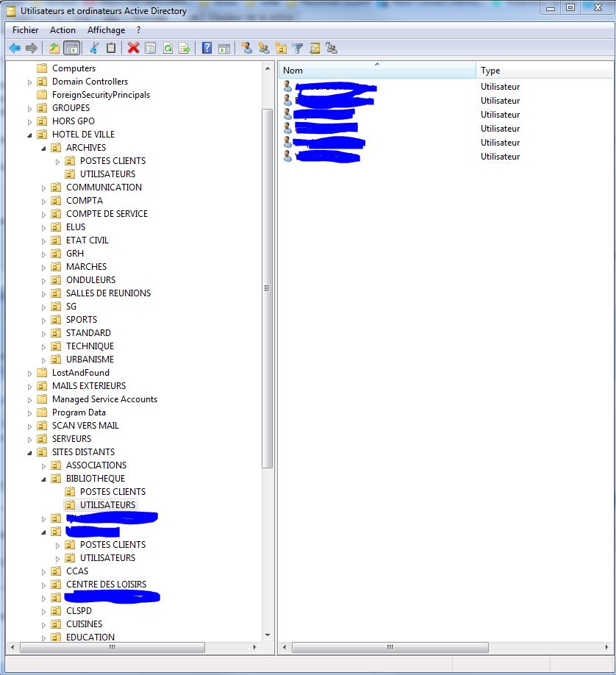Select the SPORTS organizational unit
This screenshot has width=616, height=675.
[82, 320]
